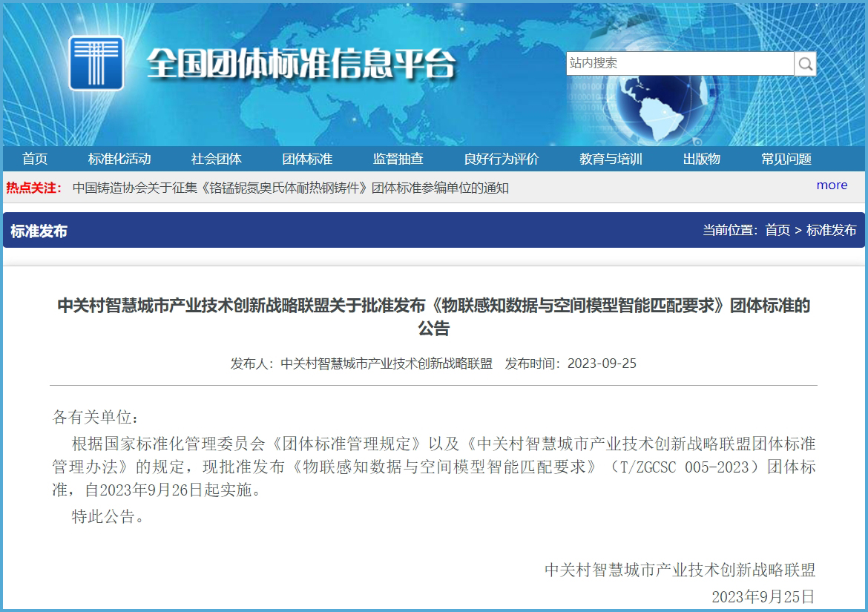This screenshot has height=612, width=868.
Task: Click the 'more' hot topics link
Action: tap(832, 185)
